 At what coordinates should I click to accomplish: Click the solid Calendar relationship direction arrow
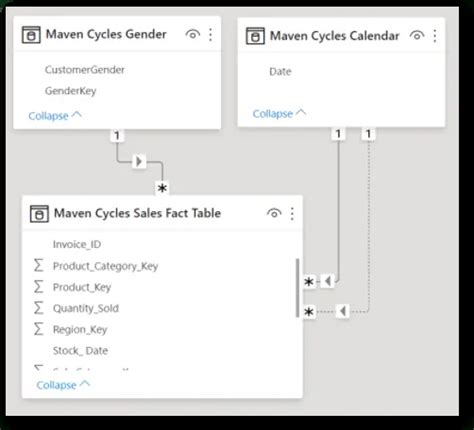[x=328, y=281]
